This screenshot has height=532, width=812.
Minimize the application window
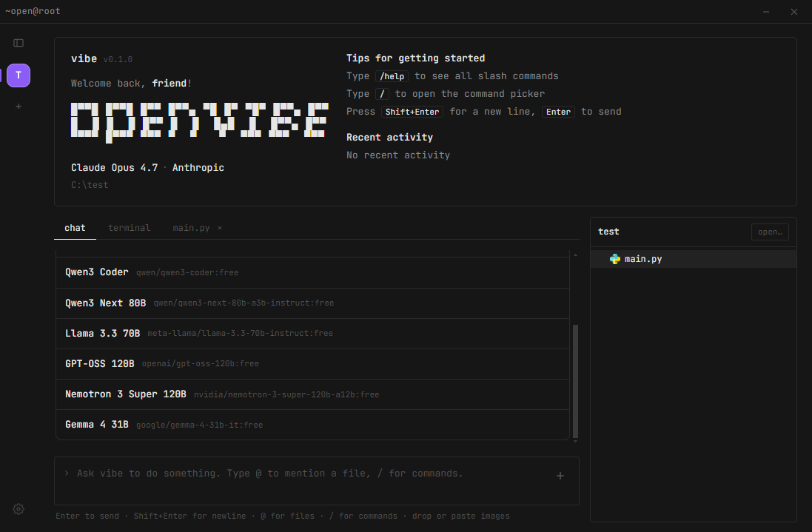(766, 11)
